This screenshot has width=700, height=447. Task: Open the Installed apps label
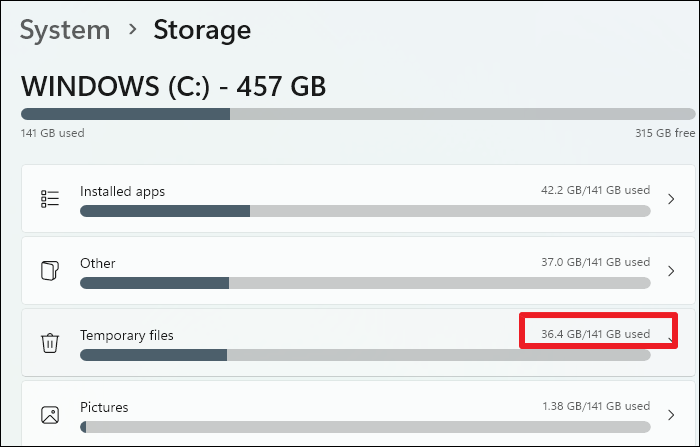(122, 191)
